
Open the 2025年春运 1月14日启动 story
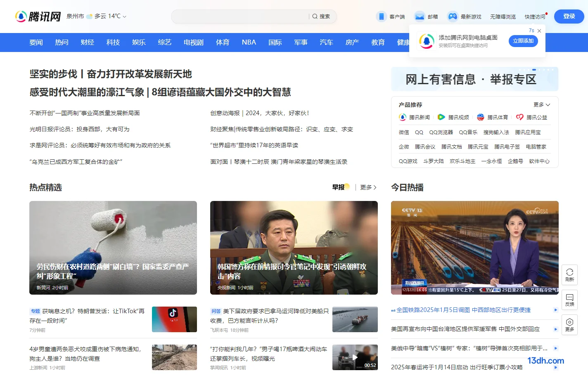(457, 367)
